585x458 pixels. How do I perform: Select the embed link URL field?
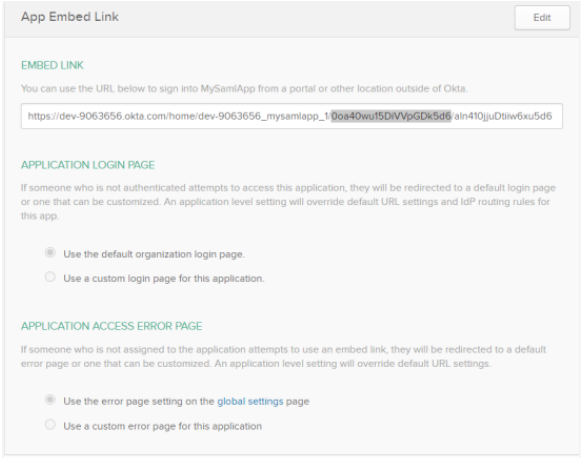coord(291,116)
